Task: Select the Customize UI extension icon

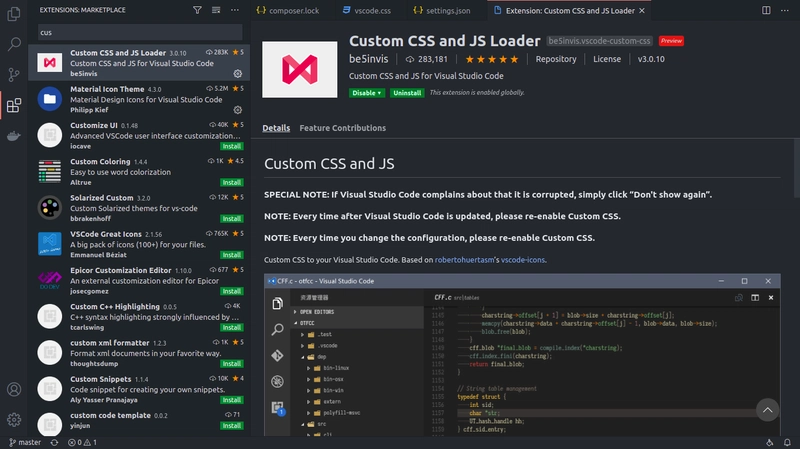Action: [49, 135]
